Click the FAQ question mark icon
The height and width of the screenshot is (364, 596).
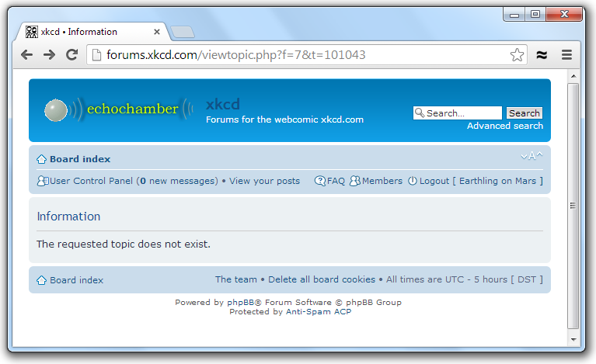(x=319, y=181)
